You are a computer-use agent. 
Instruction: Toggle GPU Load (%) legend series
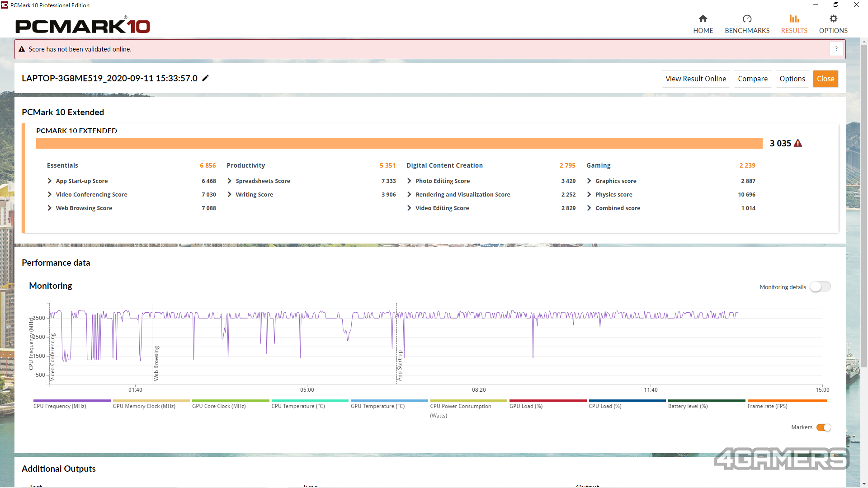pyautogui.click(x=547, y=404)
